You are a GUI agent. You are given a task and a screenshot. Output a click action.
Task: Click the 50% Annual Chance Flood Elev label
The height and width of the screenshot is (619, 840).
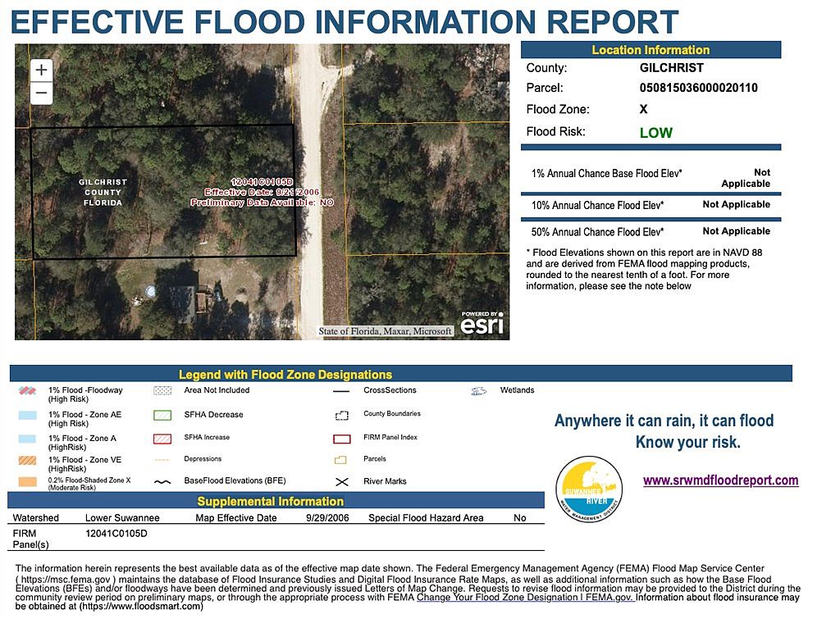click(x=597, y=232)
